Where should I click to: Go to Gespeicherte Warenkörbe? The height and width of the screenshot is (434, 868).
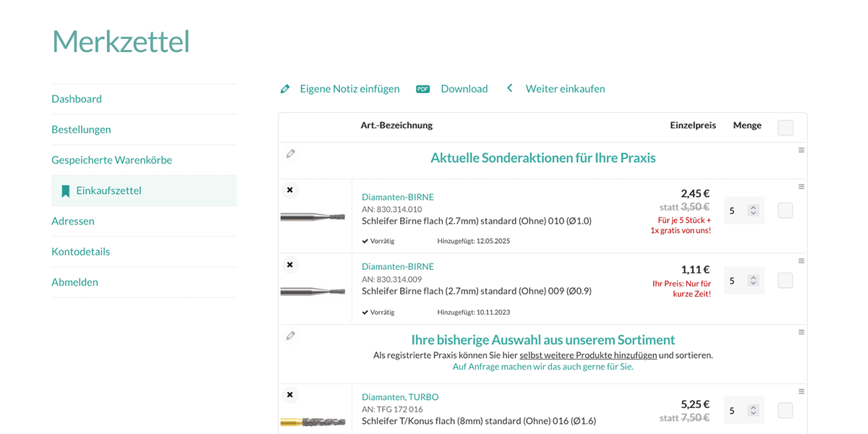tap(111, 160)
